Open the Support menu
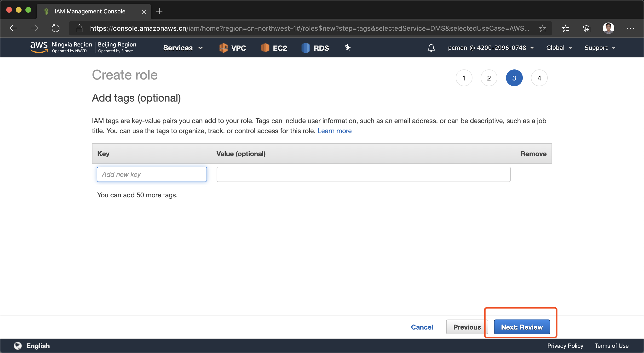 click(599, 48)
